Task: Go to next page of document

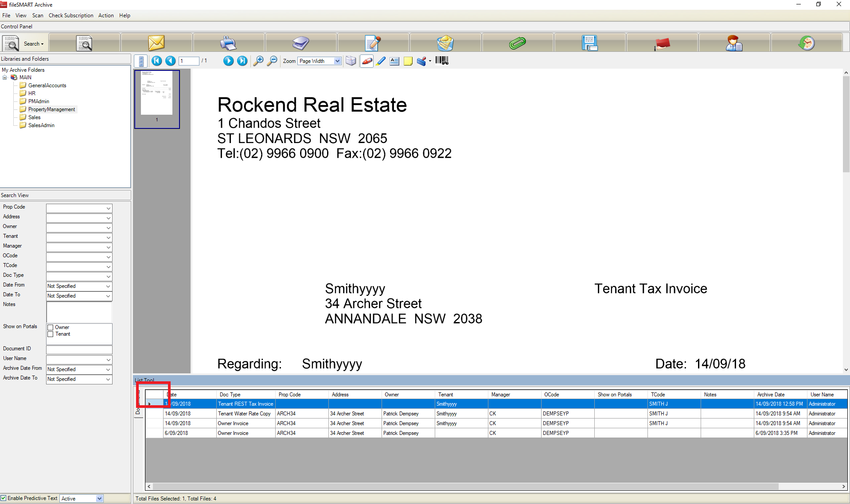Action: (228, 61)
